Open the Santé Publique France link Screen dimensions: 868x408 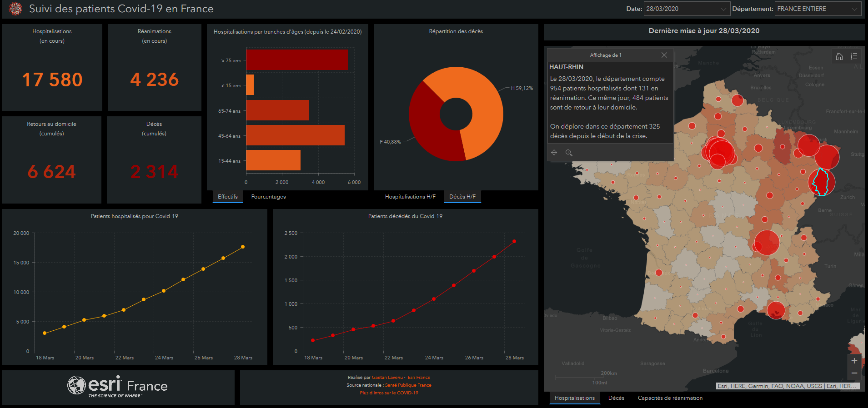408,385
